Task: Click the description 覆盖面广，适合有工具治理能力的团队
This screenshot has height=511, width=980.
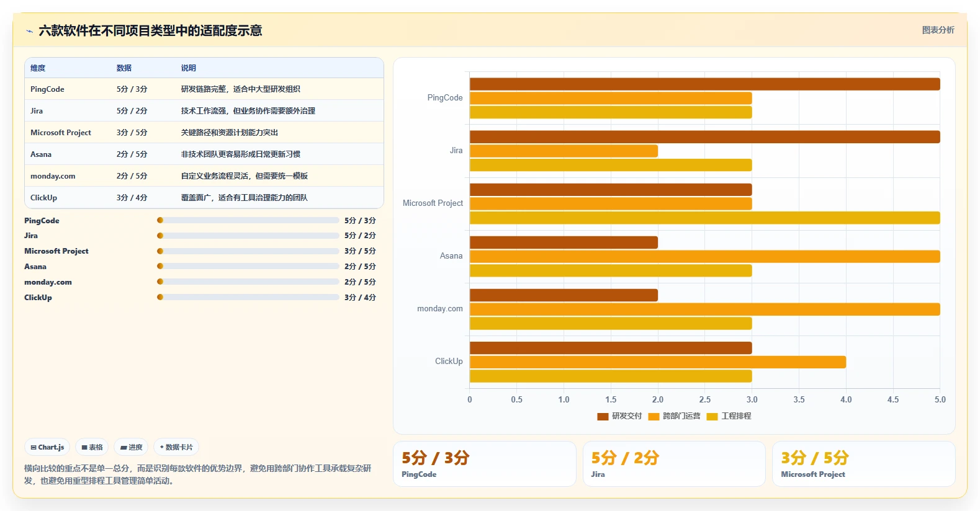Action: (x=245, y=198)
